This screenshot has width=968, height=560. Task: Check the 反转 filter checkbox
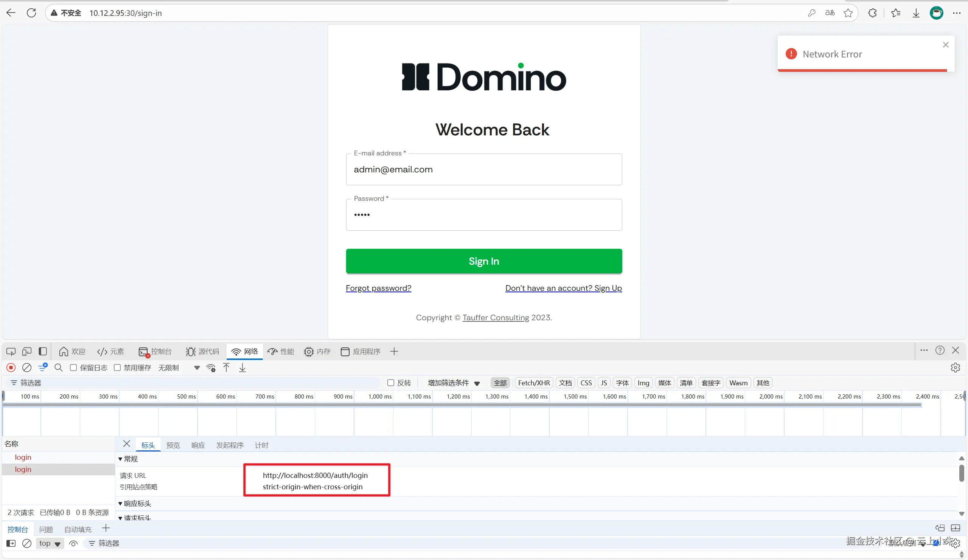click(391, 383)
